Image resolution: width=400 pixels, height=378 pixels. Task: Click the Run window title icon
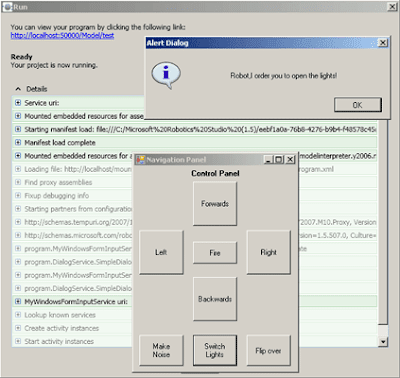(x=7, y=7)
